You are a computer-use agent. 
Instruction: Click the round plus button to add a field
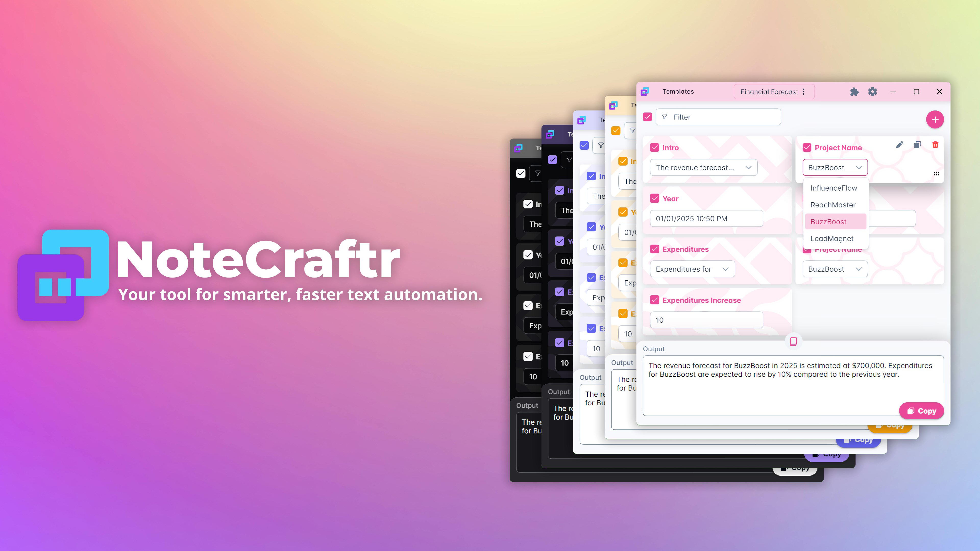click(935, 119)
